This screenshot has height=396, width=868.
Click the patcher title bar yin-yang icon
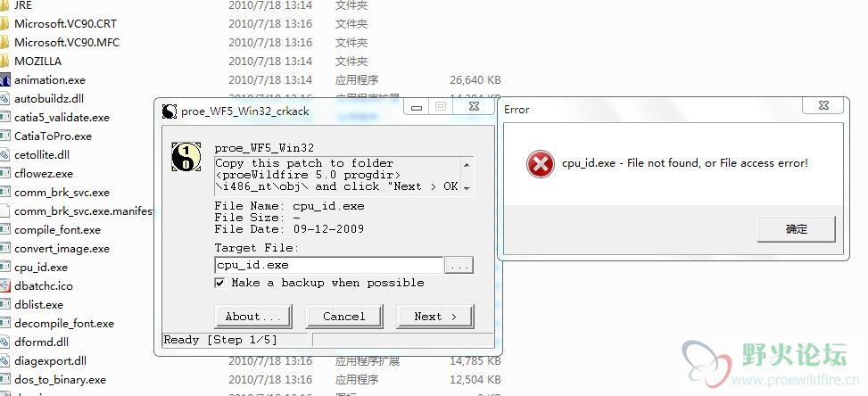[169, 111]
